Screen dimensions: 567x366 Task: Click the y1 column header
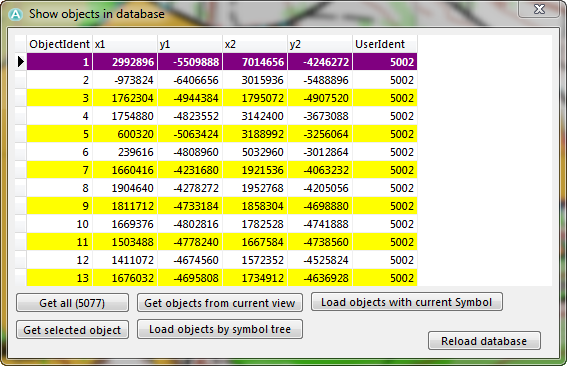(190, 44)
